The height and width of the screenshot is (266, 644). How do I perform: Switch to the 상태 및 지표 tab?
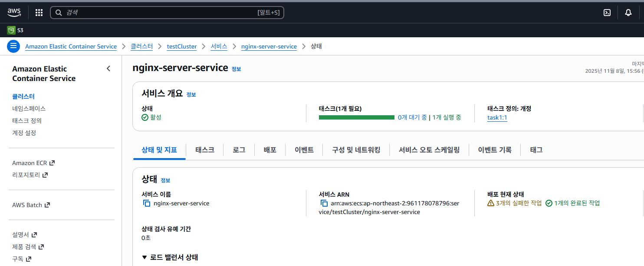click(159, 150)
